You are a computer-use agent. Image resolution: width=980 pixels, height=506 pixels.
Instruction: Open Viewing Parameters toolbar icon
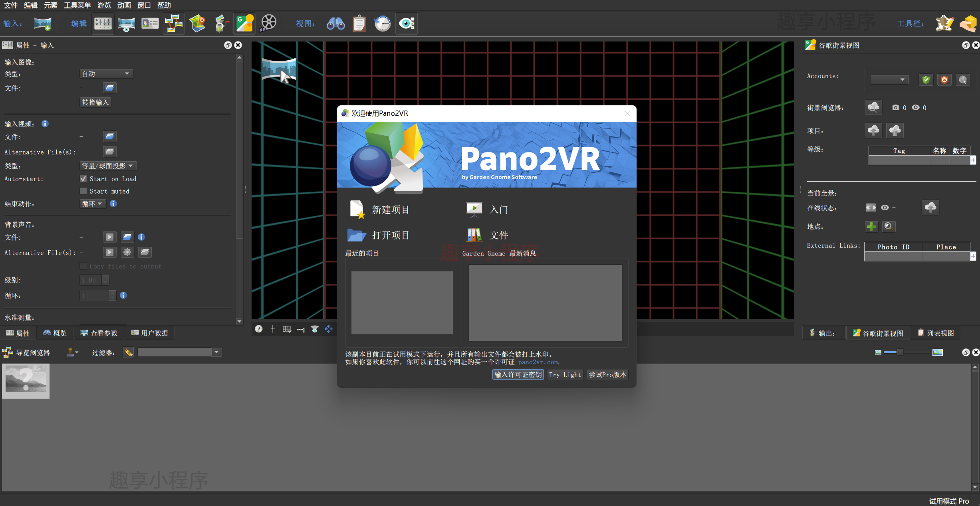pyautogui.click(x=126, y=24)
